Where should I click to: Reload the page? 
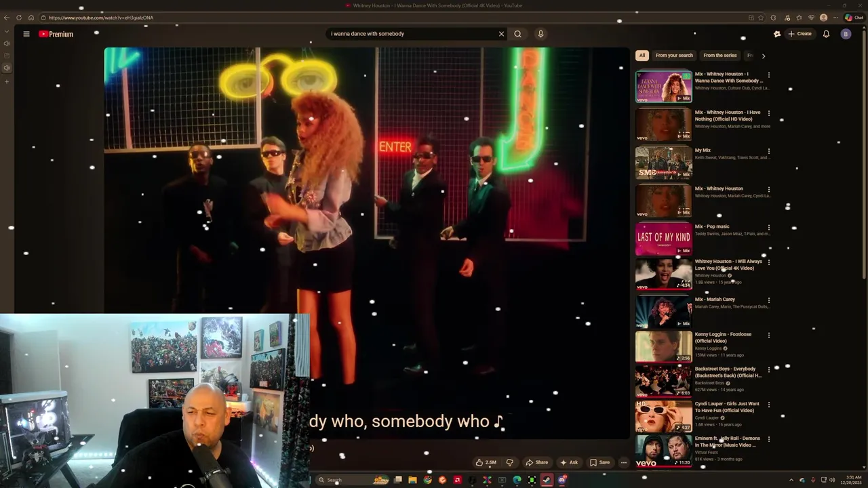point(19,18)
